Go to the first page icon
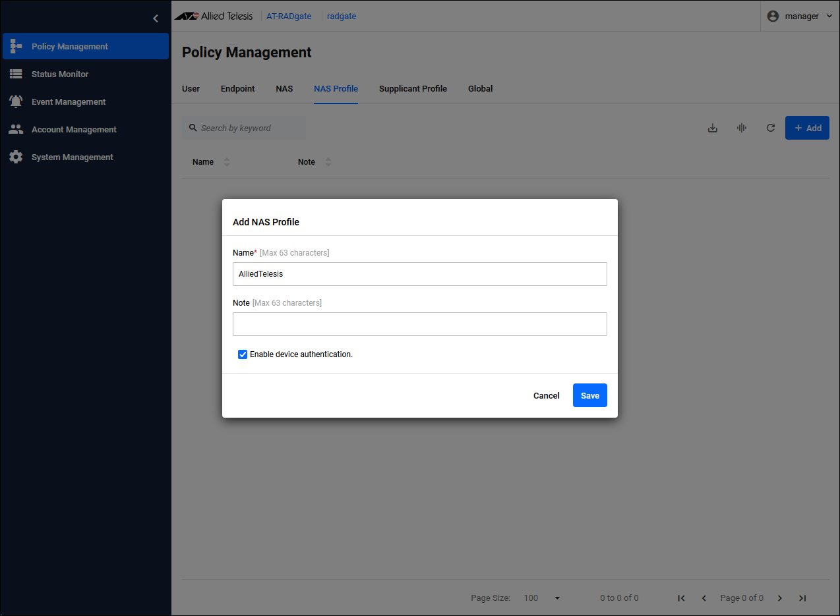The width and height of the screenshot is (840, 616). (x=681, y=598)
